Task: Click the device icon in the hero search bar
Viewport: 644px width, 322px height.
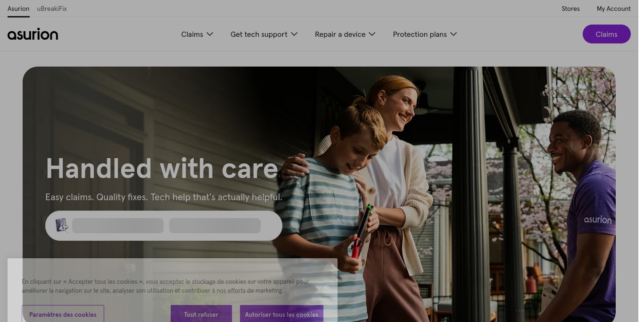Action: (62, 225)
